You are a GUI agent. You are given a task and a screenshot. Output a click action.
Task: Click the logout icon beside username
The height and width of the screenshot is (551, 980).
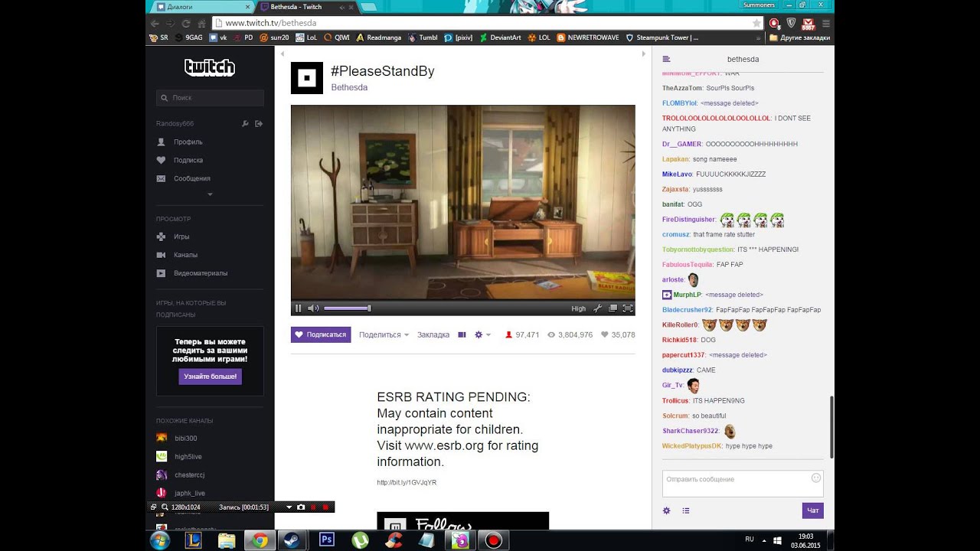(x=259, y=123)
